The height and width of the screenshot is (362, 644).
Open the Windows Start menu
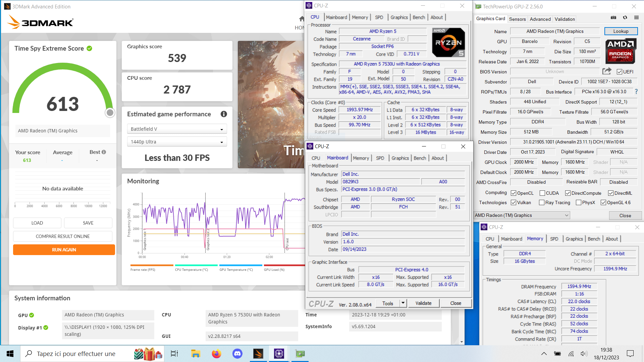coord(10,354)
